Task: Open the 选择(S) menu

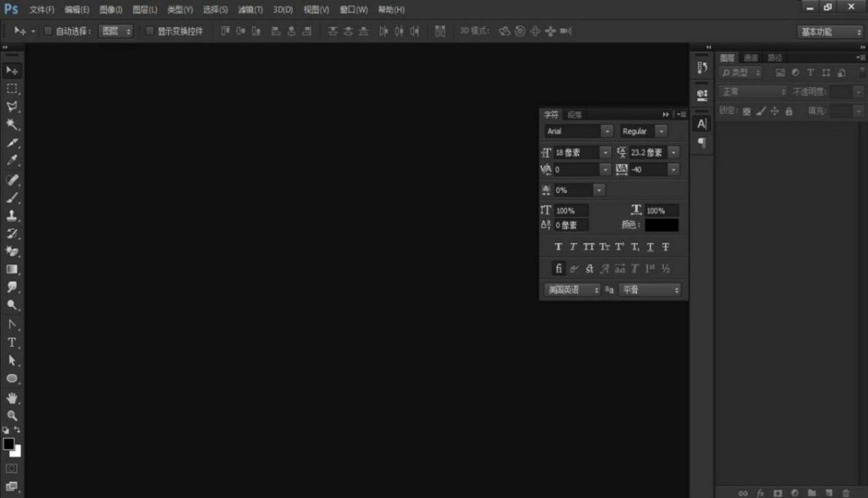Action: click(x=215, y=10)
